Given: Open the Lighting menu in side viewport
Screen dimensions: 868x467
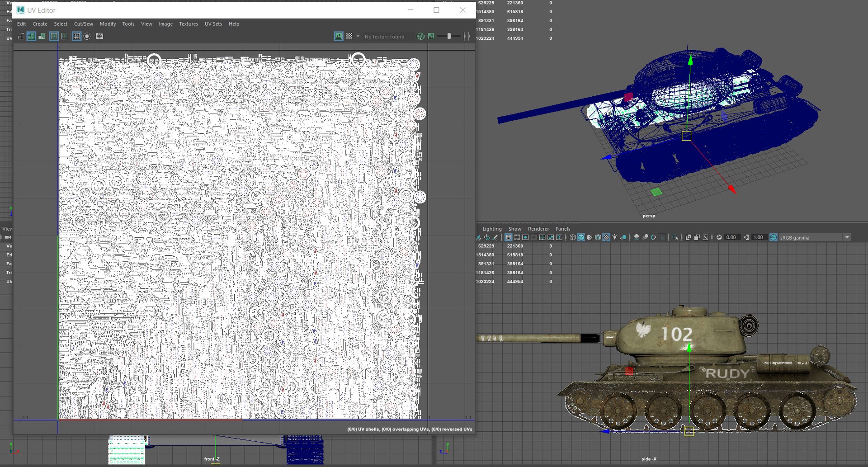Looking at the screenshot, I should [x=492, y=229].
